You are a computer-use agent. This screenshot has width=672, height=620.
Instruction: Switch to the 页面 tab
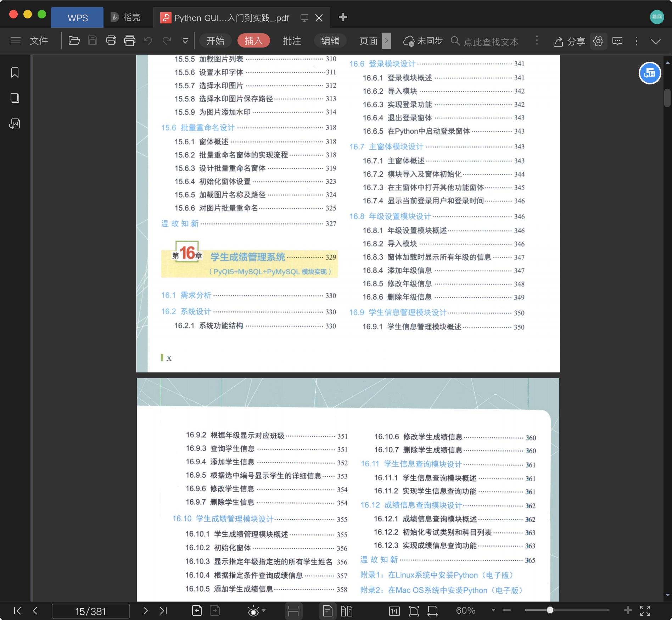(369, 41)
